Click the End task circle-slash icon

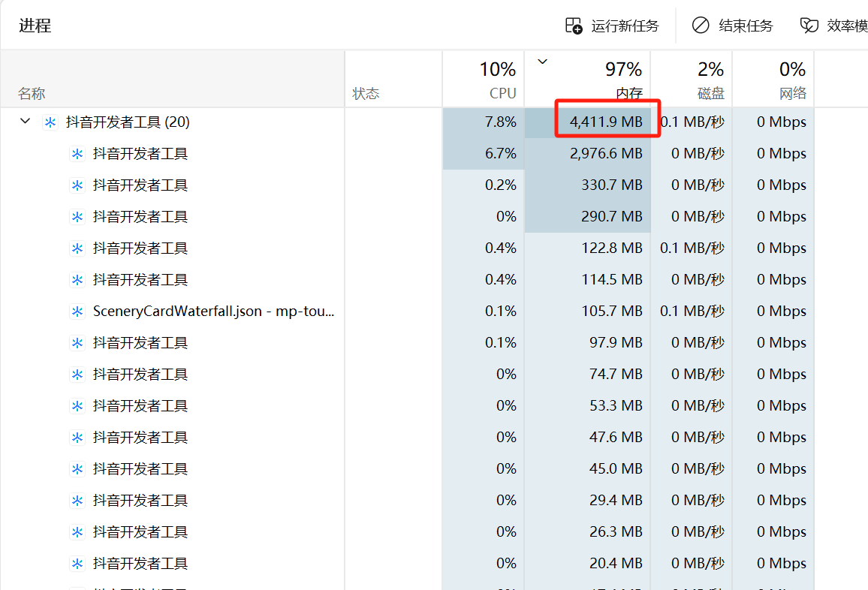point(700,26)
